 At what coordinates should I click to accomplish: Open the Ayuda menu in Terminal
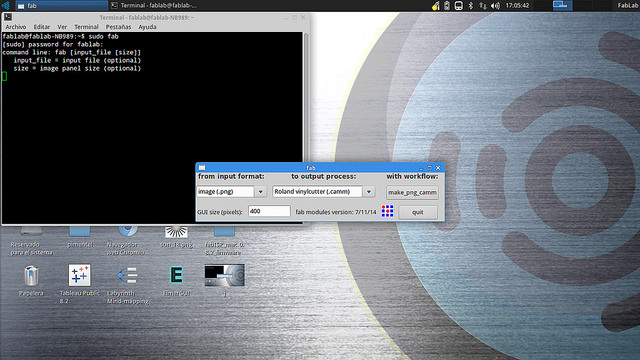[x=147, y=27]
